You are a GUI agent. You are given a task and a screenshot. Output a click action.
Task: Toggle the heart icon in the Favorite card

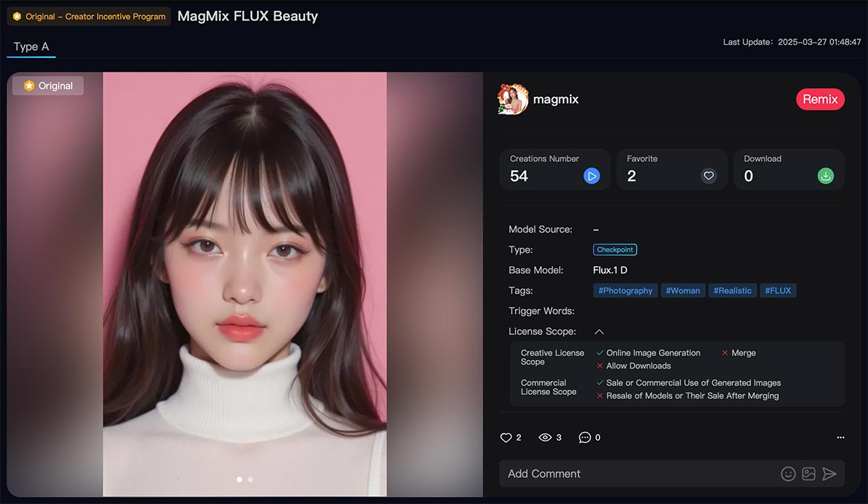[708, 175]
